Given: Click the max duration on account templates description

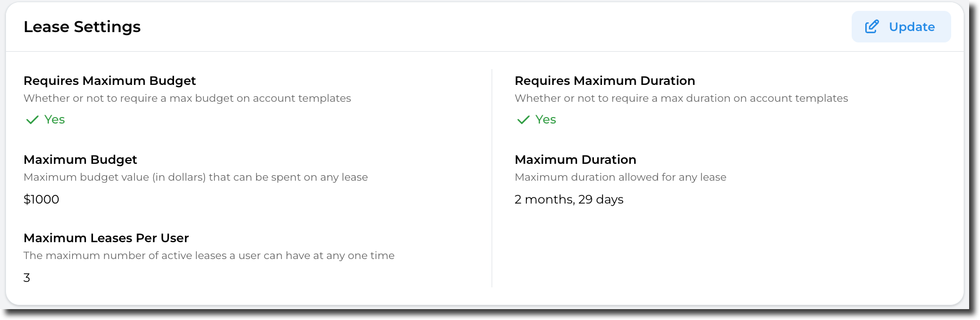Looking at the screenshot, I should (x=681, y=99).
